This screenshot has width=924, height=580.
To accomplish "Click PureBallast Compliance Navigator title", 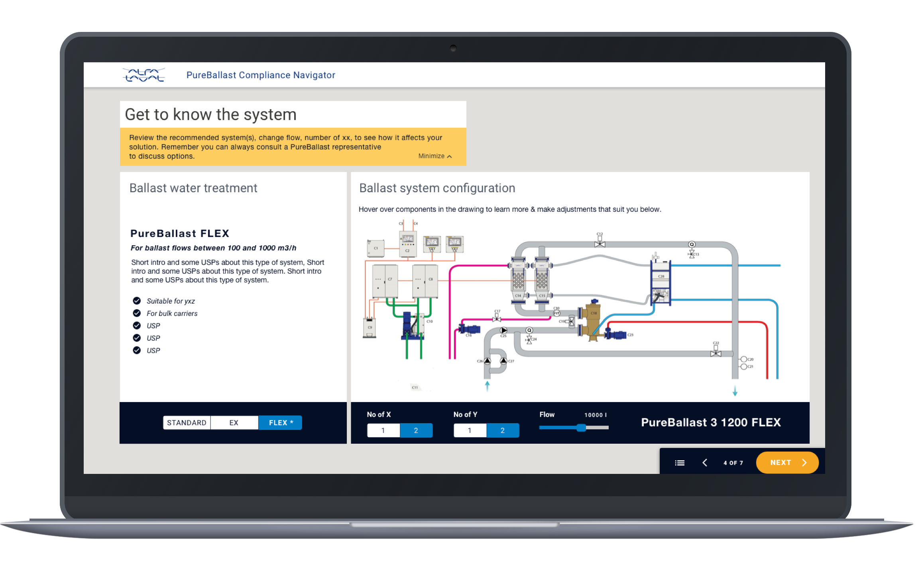I will pyautogui.click(x=261, y=75).
